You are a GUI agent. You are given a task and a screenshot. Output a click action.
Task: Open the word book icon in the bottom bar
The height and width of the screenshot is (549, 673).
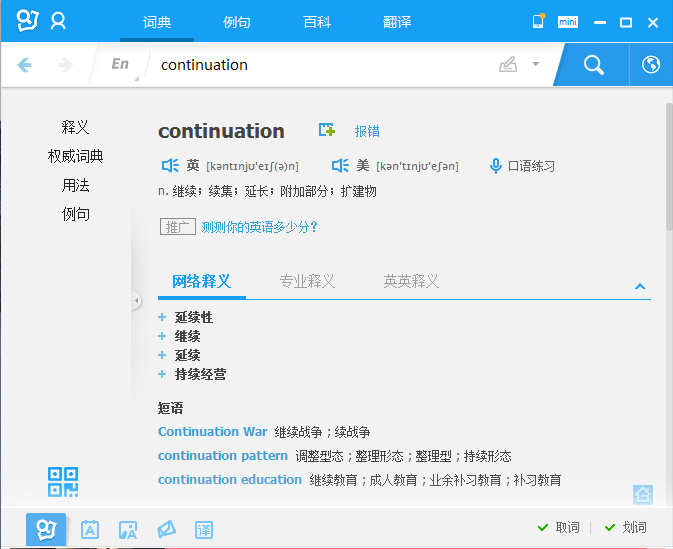pyautogui.click(x=90, y=529)
